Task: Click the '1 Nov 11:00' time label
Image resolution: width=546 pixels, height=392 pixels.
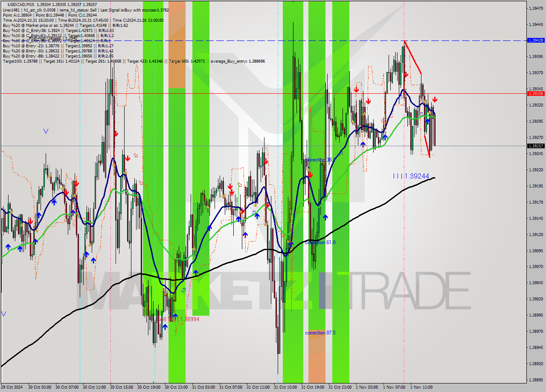Action: [x=421, y=387]
